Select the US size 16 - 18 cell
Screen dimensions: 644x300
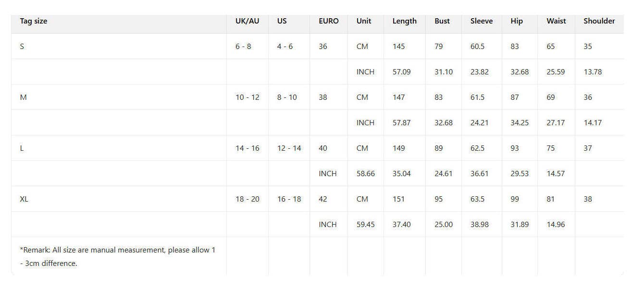pyautogui.click(x=289, y=199)
